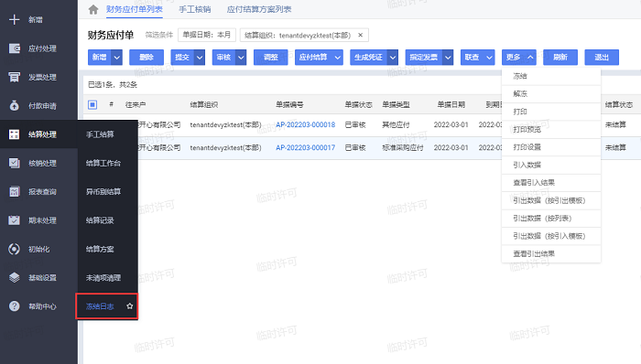The height and width of the screenshot is (364, 641).
Task: Click the 生成凭证 button
Action: click(369, 58)
